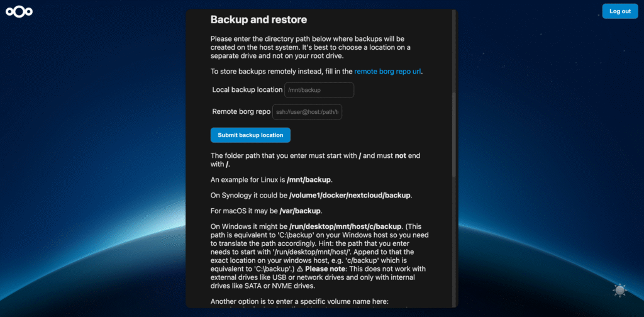Click the bold word not in folder rule
Screen dimensions: 644x317
tap(401, 155)
